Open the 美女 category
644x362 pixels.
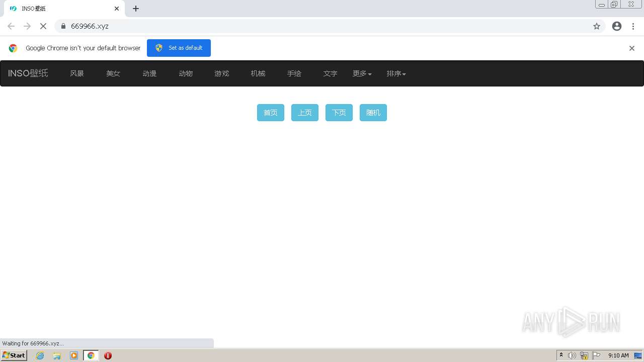(x=113, y=73)
